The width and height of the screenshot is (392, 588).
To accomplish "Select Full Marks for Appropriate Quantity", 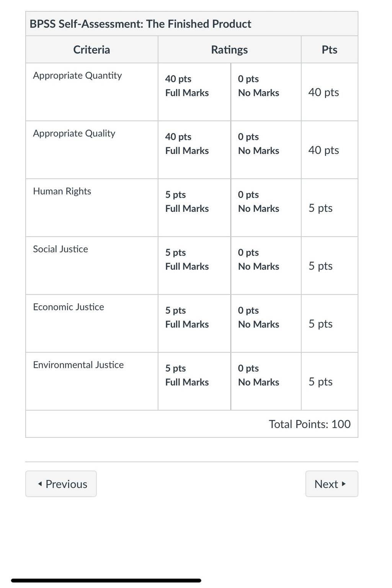I will [x=194, y=92].
